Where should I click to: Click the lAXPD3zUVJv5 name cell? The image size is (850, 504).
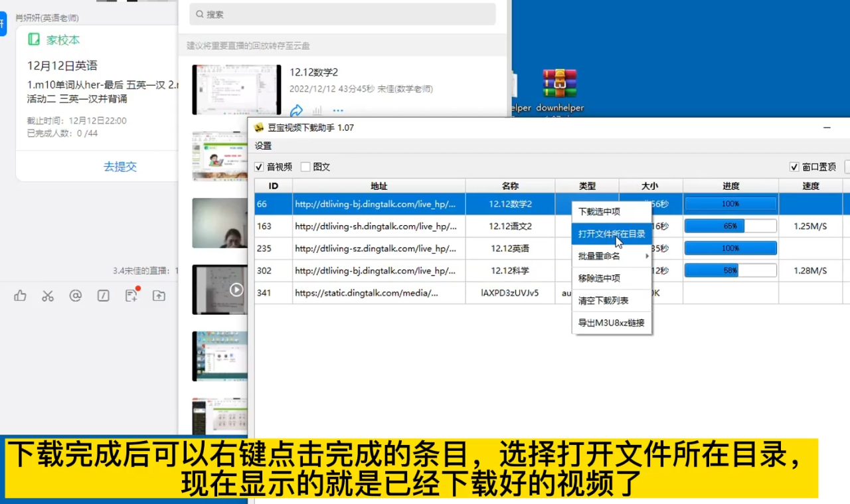coord(511,293)
